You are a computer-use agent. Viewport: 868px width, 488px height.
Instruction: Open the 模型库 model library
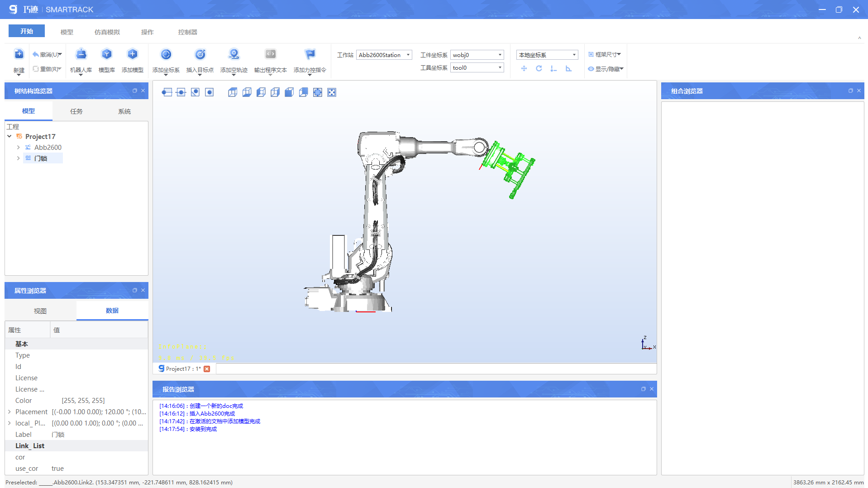click(107, 54)
